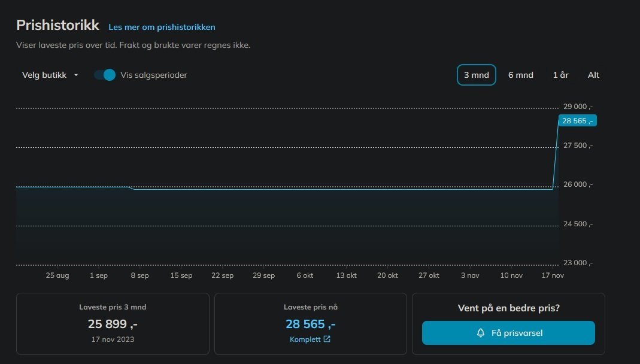The width and height of the screenshot is (640, 364).
Task: Click the blue '28 565 ,-' current price
Action: [310, 324]
